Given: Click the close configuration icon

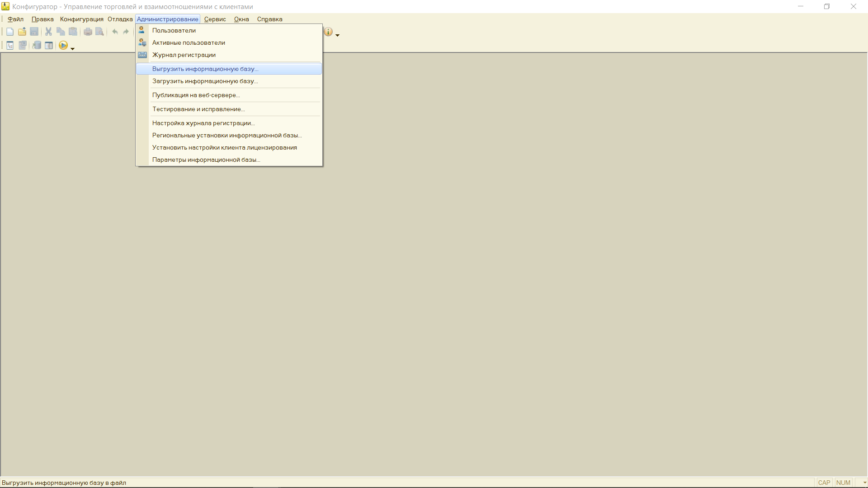Looking at the screenshot, I should tap(23, 45).
